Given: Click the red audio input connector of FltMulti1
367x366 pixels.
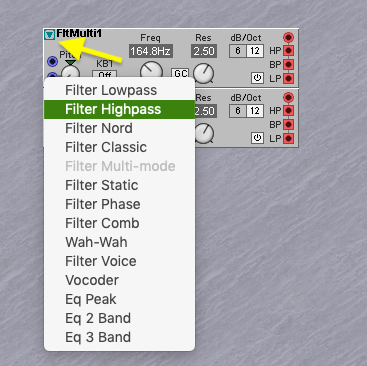Looking at the screenshot, I should [288, 37].
